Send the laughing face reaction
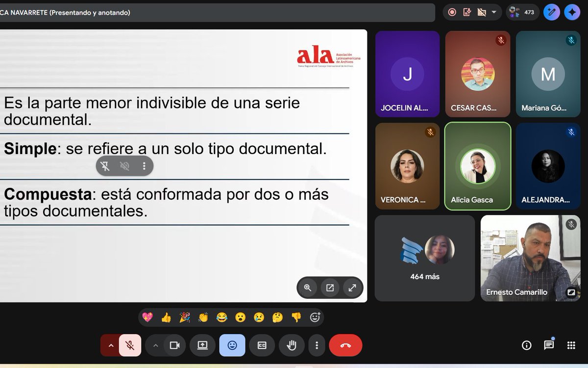Viewport: 588px width, 368px height. pos(222,317)
